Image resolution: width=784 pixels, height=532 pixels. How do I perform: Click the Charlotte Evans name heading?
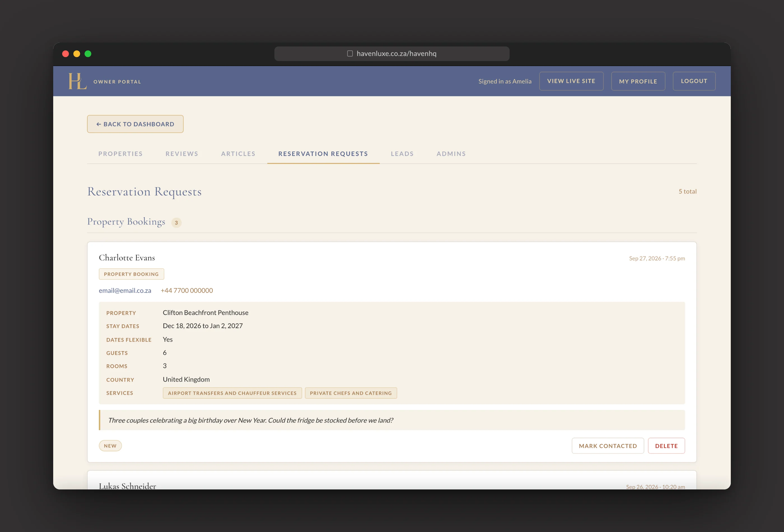127,258
